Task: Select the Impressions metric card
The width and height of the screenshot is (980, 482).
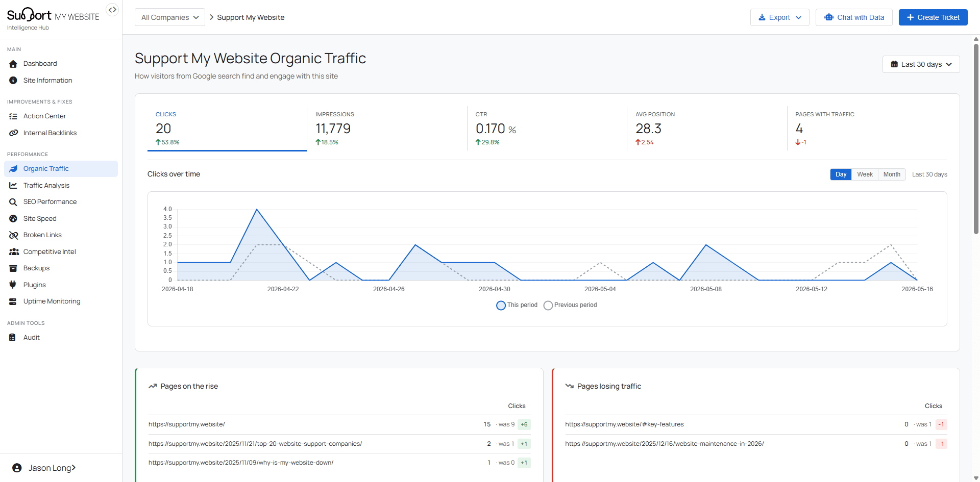Action: (387, 129)
